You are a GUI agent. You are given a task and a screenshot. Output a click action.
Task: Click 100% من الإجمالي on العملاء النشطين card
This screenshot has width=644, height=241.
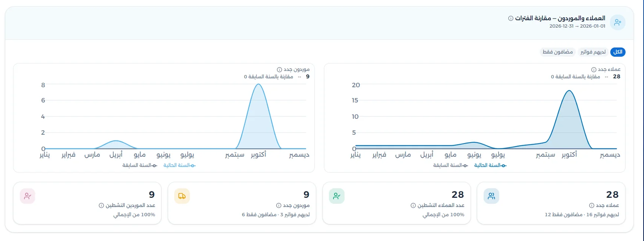coord(444,215)
